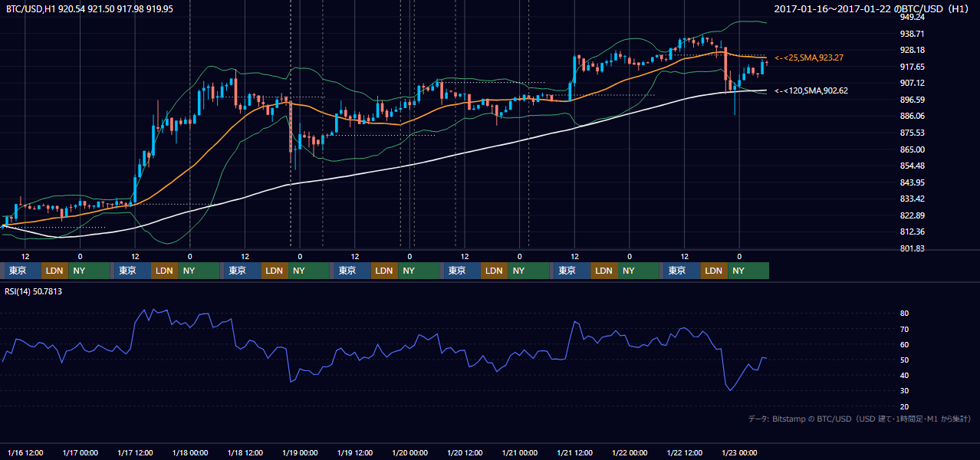
Task: Click RSI axis level 40
Action: coord(904,375)
